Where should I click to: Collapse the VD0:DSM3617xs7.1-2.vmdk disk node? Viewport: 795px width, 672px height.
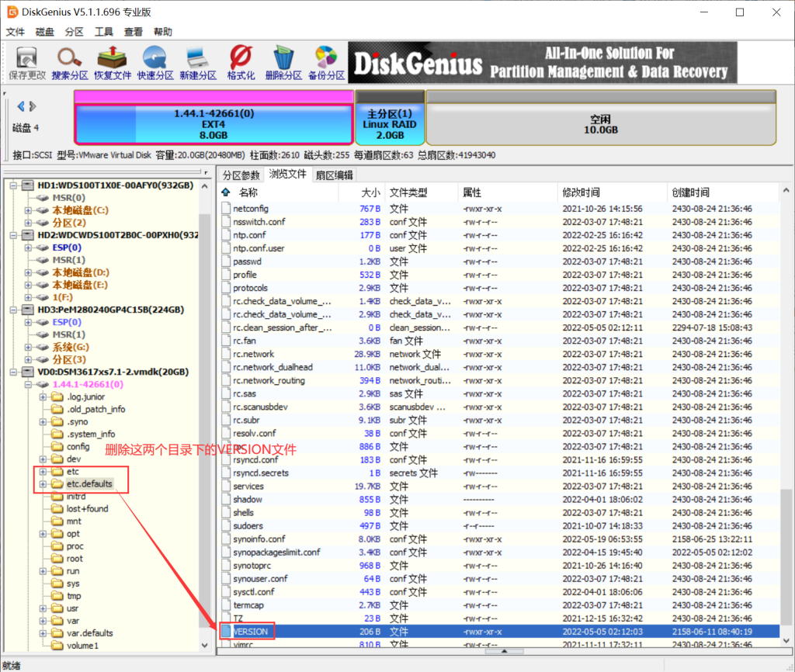(x=14, y=372)
